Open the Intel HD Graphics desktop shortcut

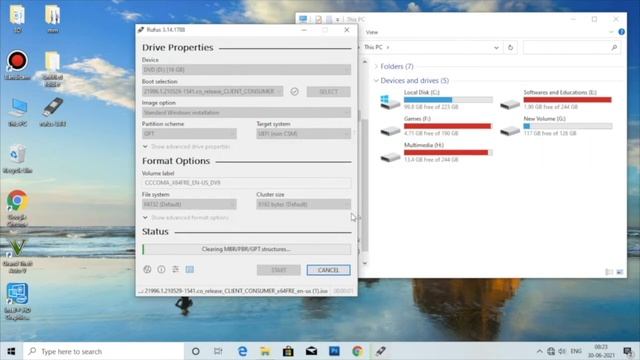17,301
